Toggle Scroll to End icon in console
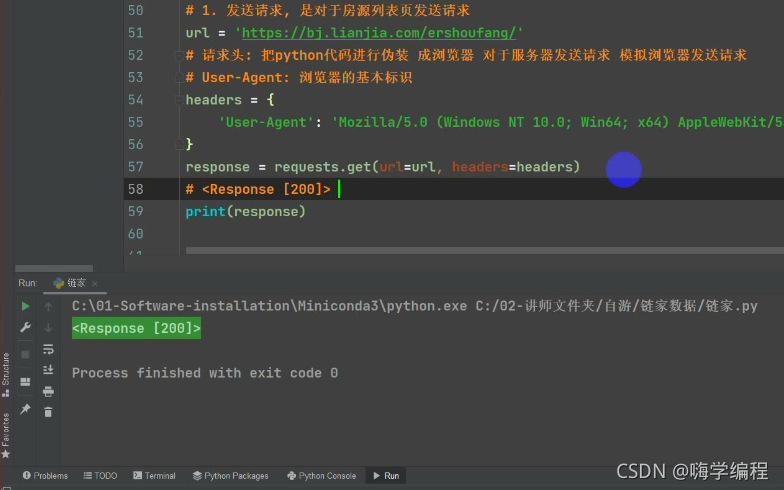The height and width of the screenshot is (490, 784). tap(48, 370)
